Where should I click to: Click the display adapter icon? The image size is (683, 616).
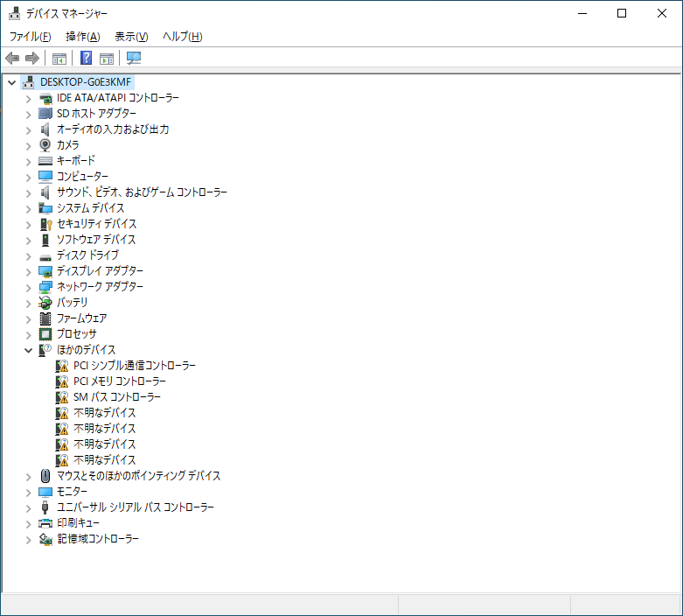coord(45,271)
